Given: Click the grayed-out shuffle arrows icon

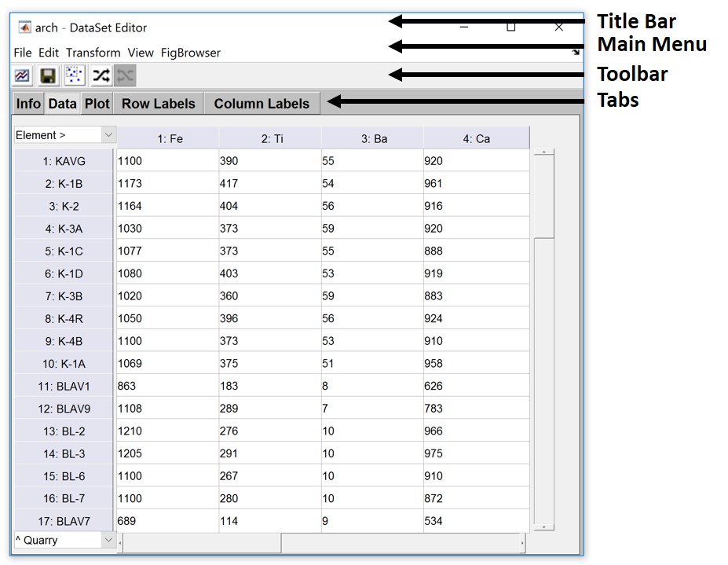Looking at the screenshot, I should 126,75.
